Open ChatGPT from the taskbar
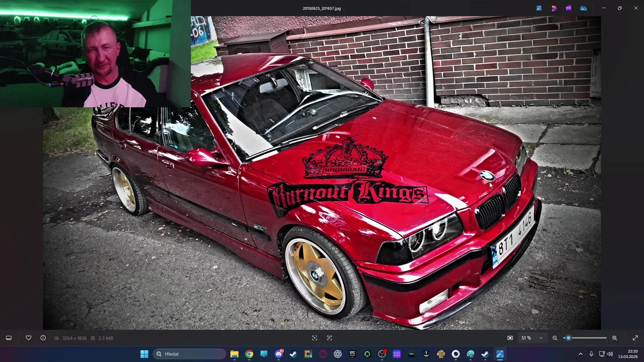 click(x=338, y=354)
